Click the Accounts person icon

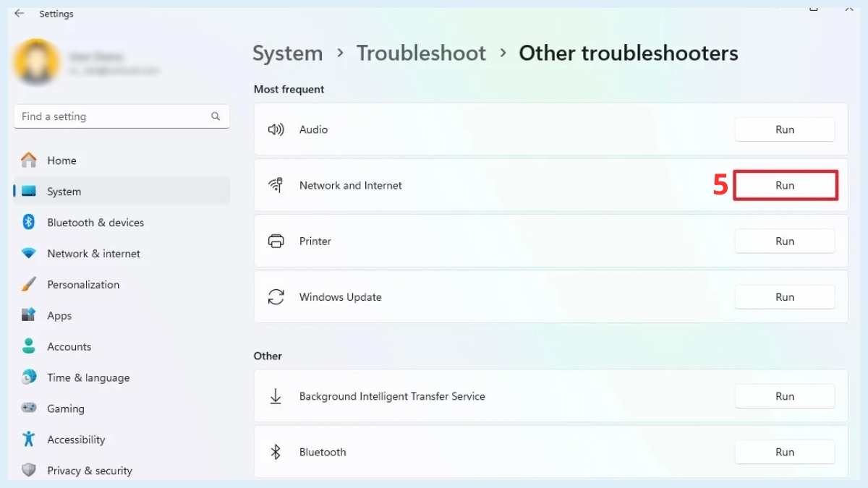point(29,346)
